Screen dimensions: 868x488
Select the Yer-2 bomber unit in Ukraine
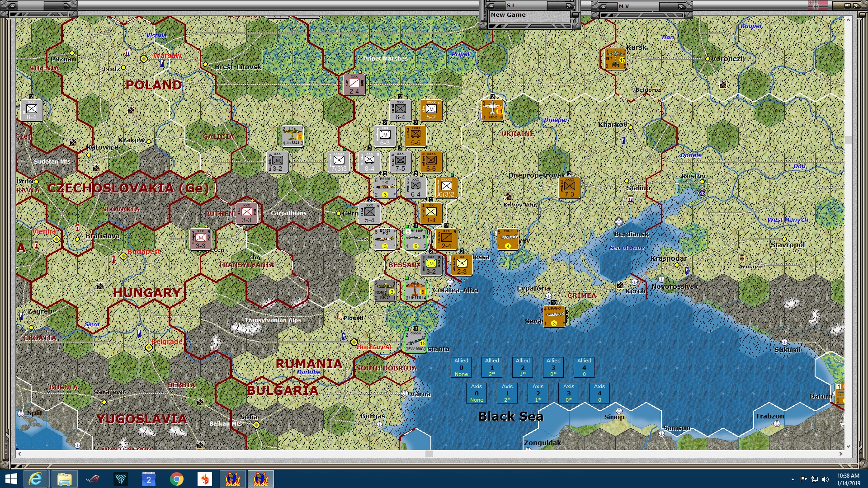click(492, 111)
